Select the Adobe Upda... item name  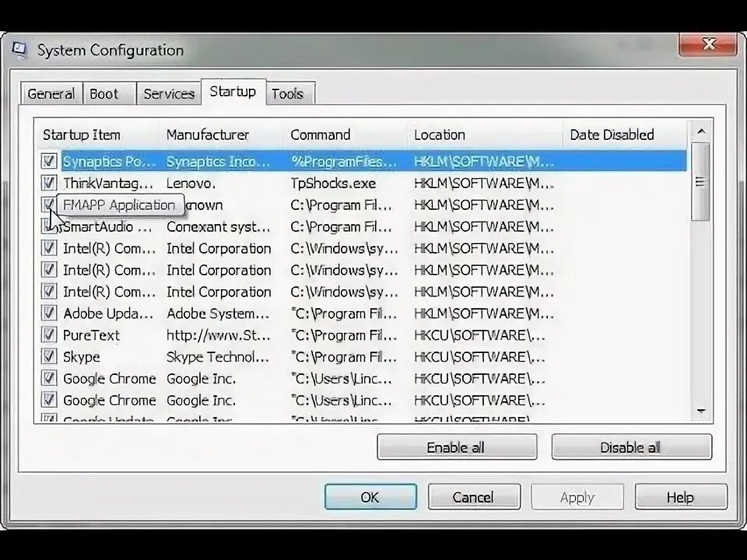108,313
